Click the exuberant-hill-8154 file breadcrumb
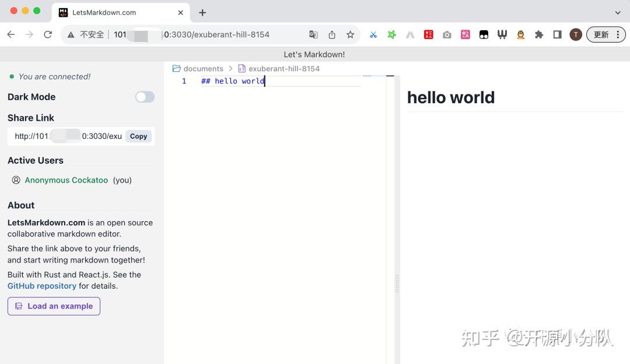 (x=279, y=69)
